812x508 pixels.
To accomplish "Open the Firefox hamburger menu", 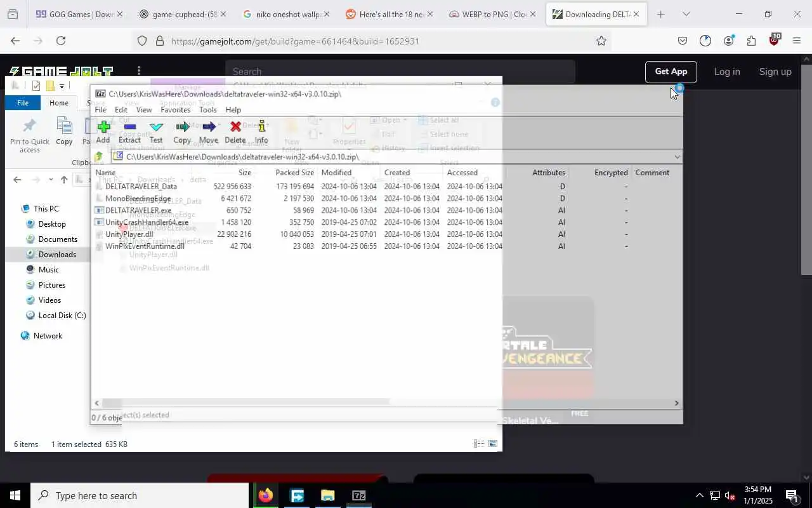I will (x=797, y=41).
